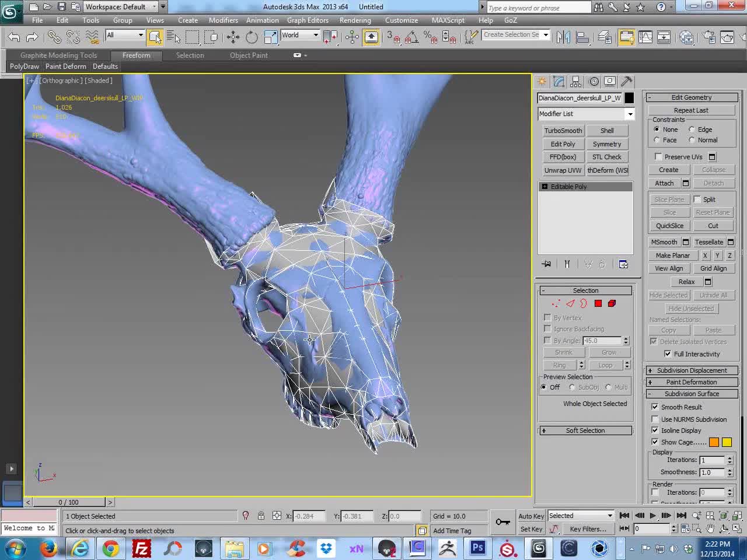Open the Modifiers menu
Viewport: 747px width, 560px height.
[x=224, y=20]
